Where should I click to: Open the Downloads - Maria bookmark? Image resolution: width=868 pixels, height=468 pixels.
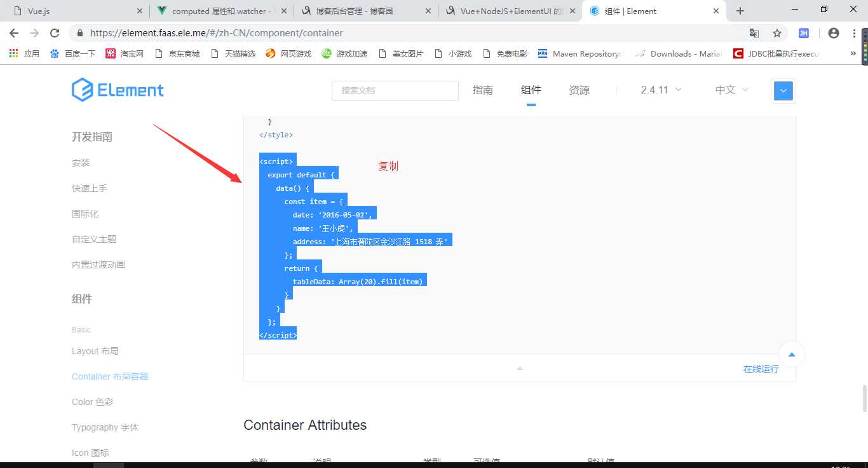(x=678, y=53)
